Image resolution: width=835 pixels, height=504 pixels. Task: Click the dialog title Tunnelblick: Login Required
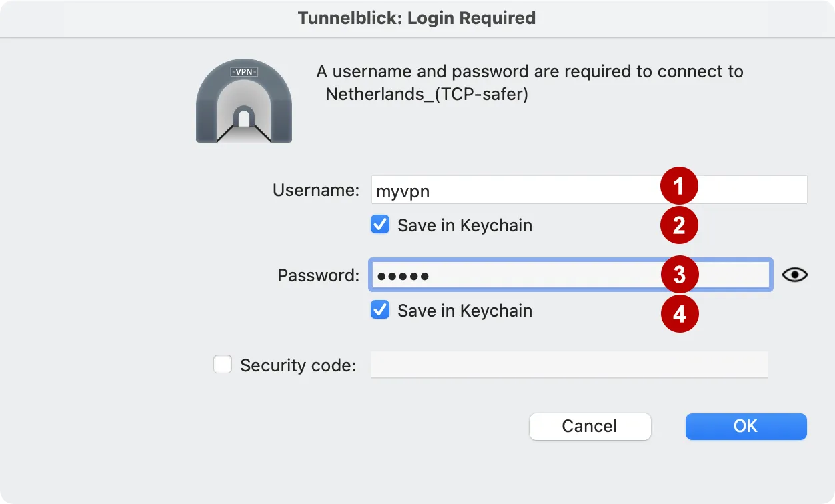click(x=417, y=18)
